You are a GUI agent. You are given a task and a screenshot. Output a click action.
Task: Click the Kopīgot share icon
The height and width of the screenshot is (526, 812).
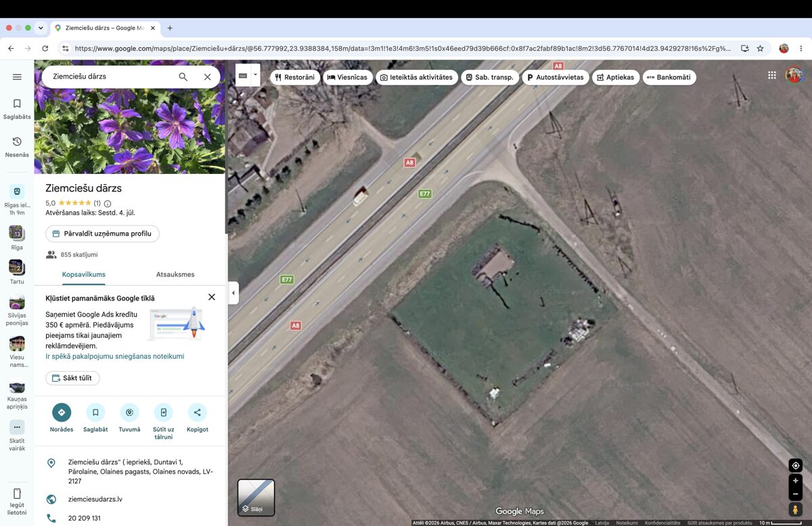[x=198, y=412]
